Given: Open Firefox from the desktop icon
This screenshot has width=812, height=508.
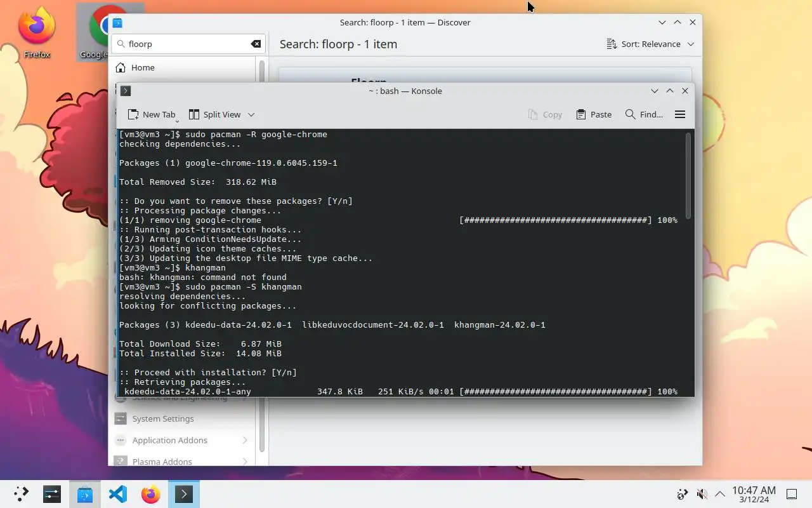Looking at the screenshot, I should 36,32.
